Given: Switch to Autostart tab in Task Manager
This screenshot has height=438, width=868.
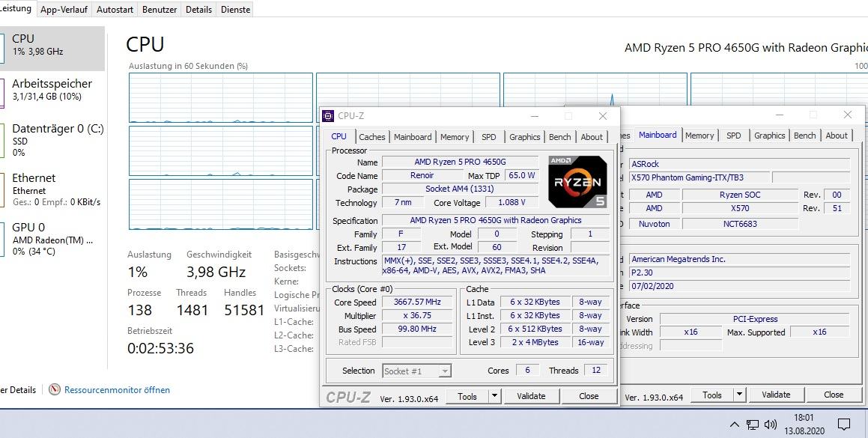Looking at the screenshot, I should [115, 10].
